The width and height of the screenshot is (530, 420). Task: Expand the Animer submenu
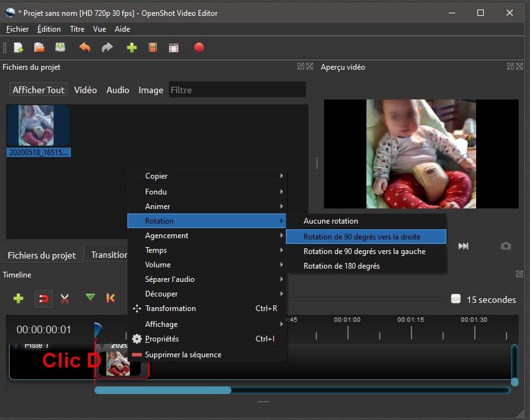tap(207, 207)
